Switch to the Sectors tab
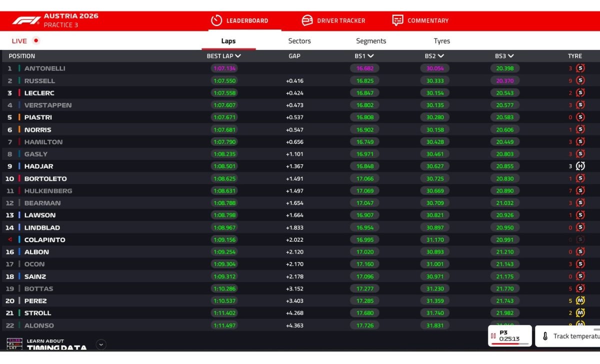The image size is (600, 364). 299,41
